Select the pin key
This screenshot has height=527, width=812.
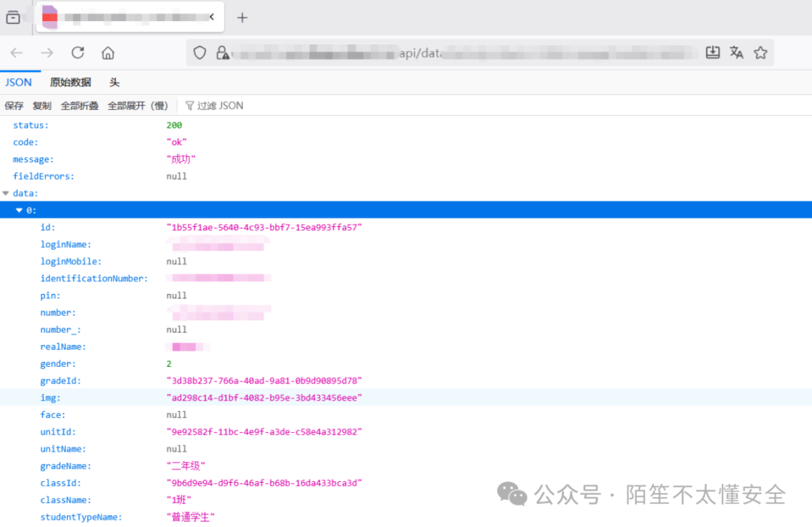50,295
